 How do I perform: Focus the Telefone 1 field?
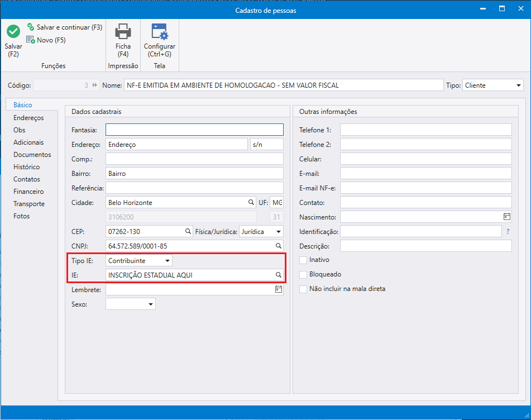pyautogui.click(x=426, y=130)
